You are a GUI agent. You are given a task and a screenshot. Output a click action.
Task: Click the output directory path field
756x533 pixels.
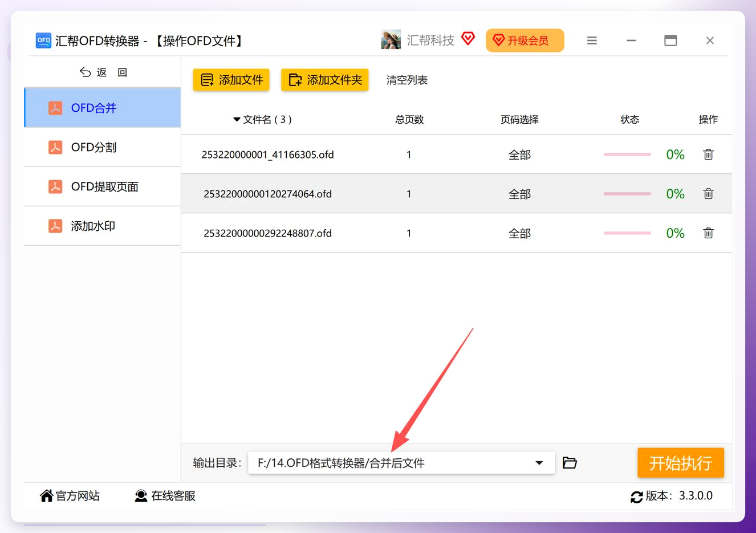click(401, 463)
